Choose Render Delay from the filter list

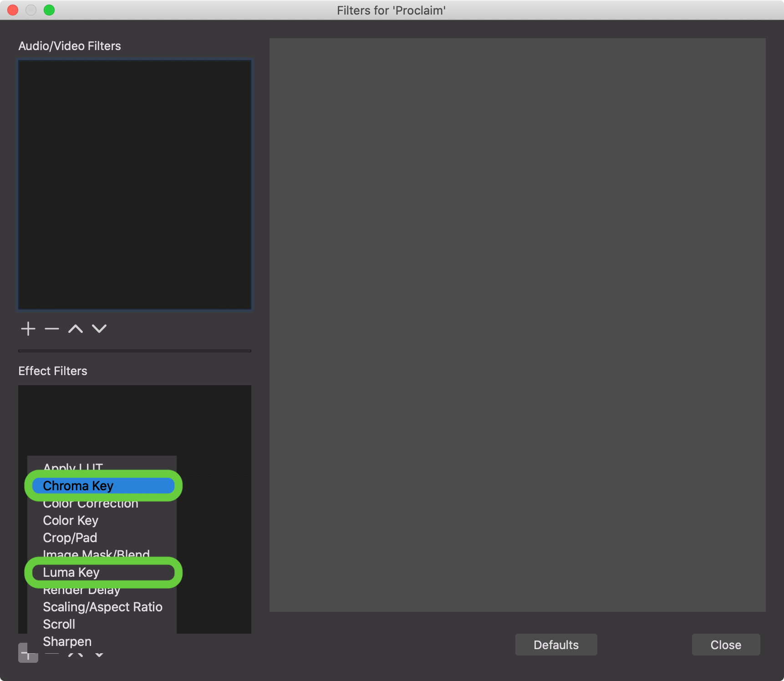[82, 591]
